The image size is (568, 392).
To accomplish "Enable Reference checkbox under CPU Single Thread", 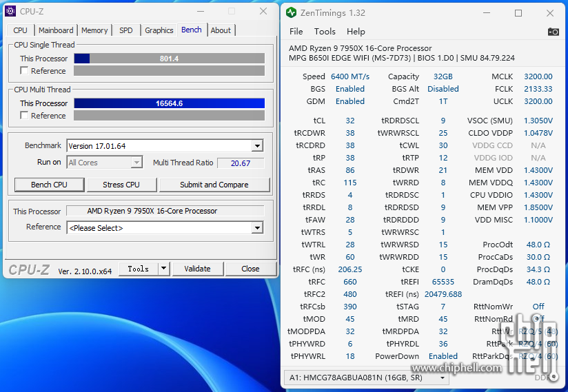I will pos(24,70).
